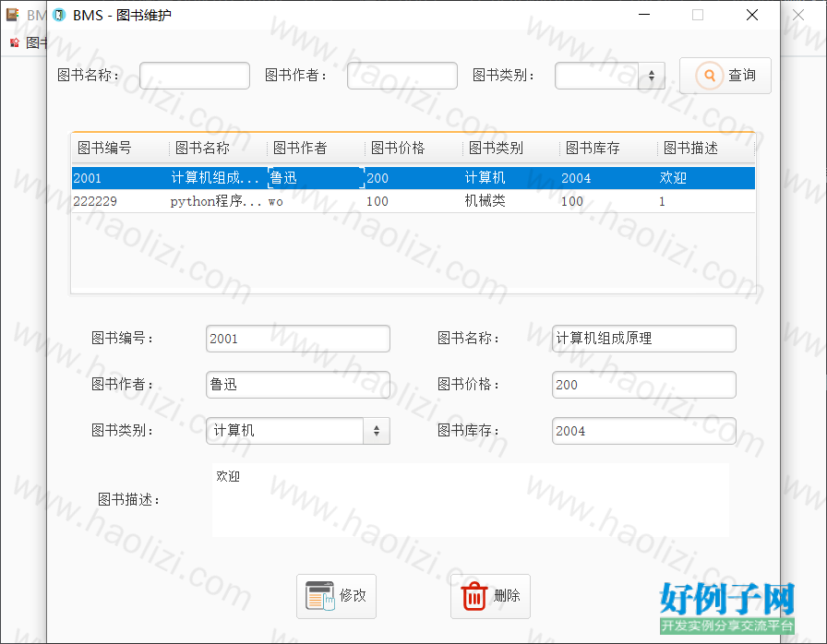The image size is (827, 644).
Task: Select the table cell 计算机组成...
Action: click(219, 178)
